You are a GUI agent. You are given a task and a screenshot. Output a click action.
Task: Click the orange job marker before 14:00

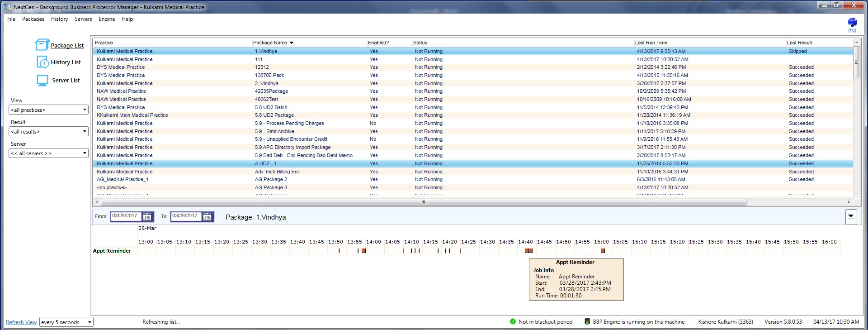point(363,251)
